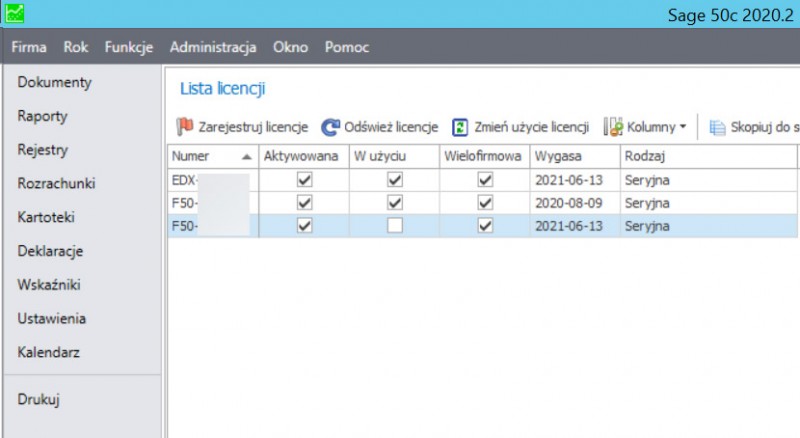The image size is (800, 438).
Task: Click 2021-06-13 date in highlighted row
Action: [569, 226]
